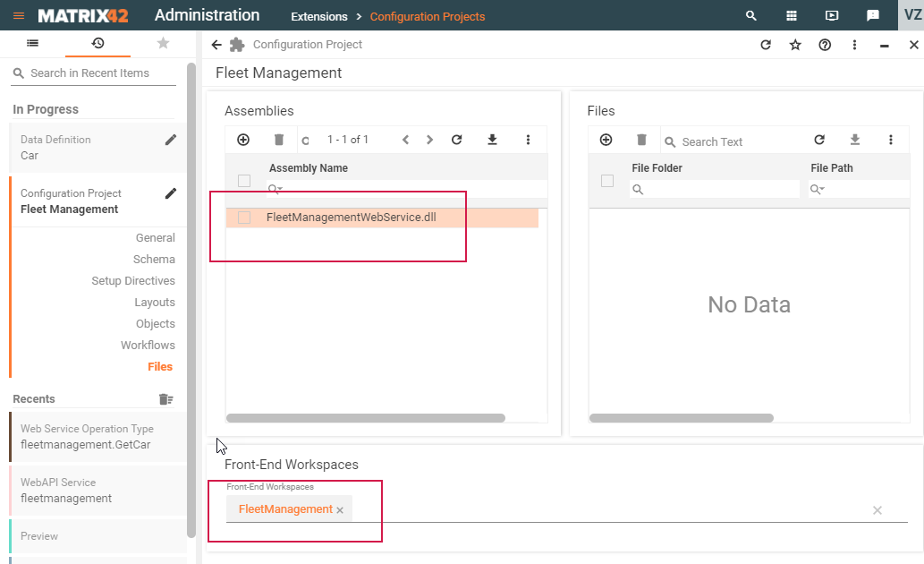Check FleetManagementWebService.dll row checkbox
Viewport: 924px width, 564px height.
[244, 218]
